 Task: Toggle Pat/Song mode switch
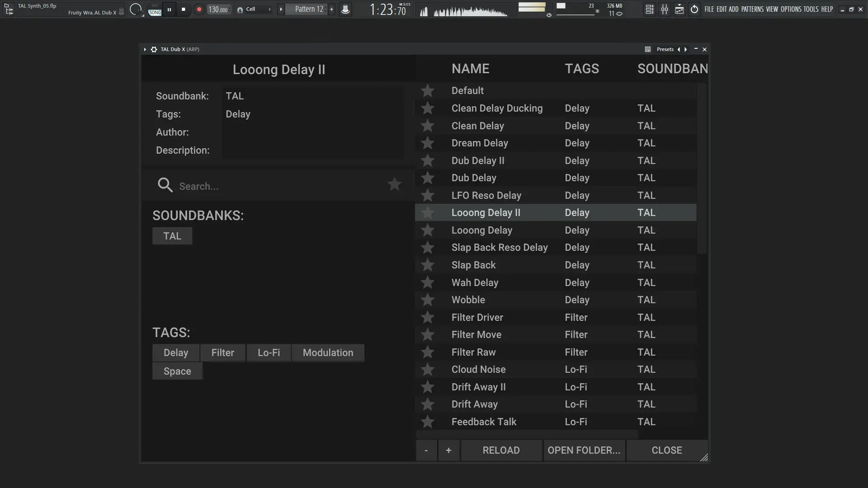click(x=155, y=9)
